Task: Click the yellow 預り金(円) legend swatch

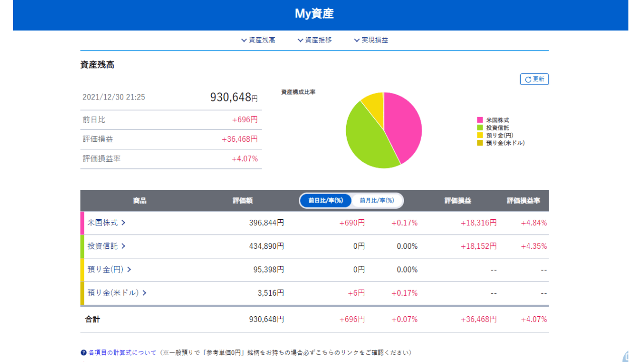Action: pyautogui.click(x=480, y=135)
